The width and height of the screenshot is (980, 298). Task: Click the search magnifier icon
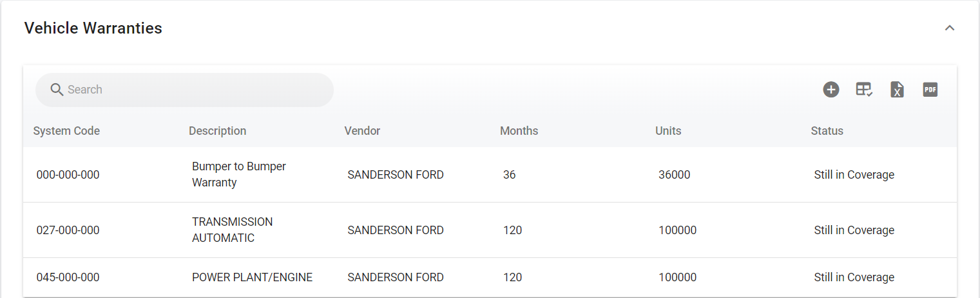[x=57, y=90]
